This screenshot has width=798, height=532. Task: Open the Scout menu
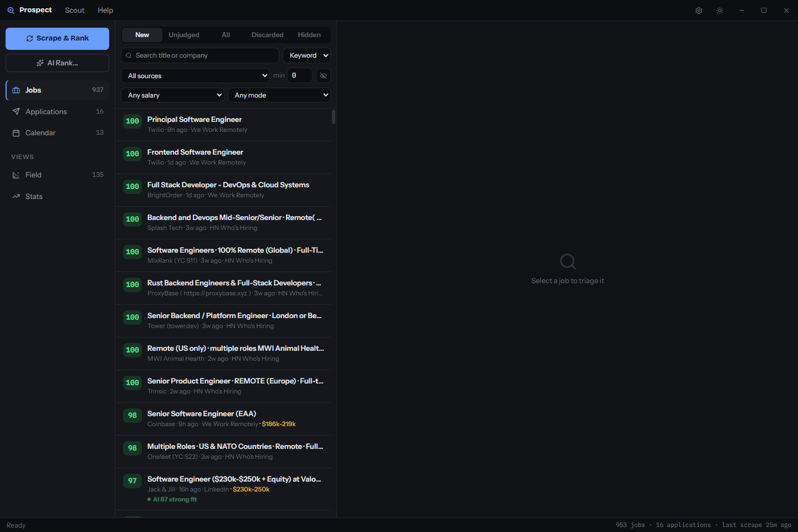click(x=75, y=11)
